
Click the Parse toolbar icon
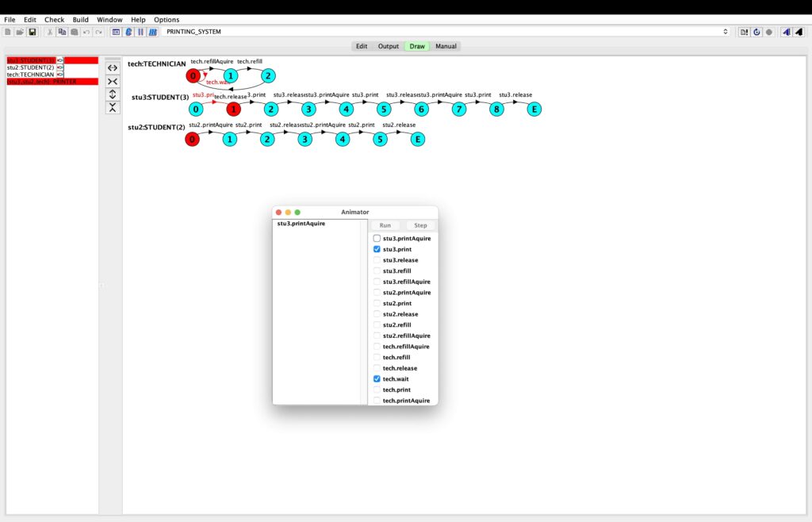click(116, 32)
